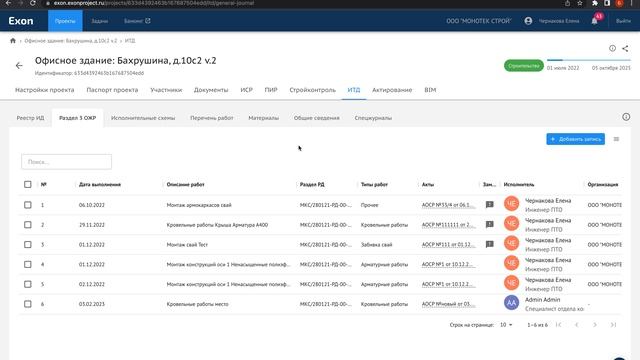This screenshot has height=360, width=640.
Task: Open Спецжурналы subtab
Action: click(373, 118)
